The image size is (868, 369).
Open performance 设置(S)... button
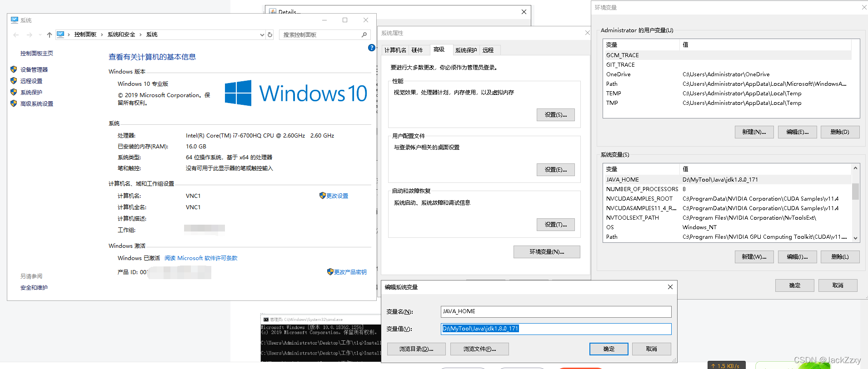[556, 115]
